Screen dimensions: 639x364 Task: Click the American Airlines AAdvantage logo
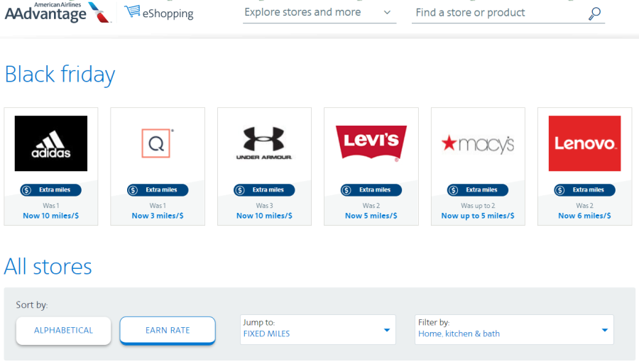[x=57, y=12]
